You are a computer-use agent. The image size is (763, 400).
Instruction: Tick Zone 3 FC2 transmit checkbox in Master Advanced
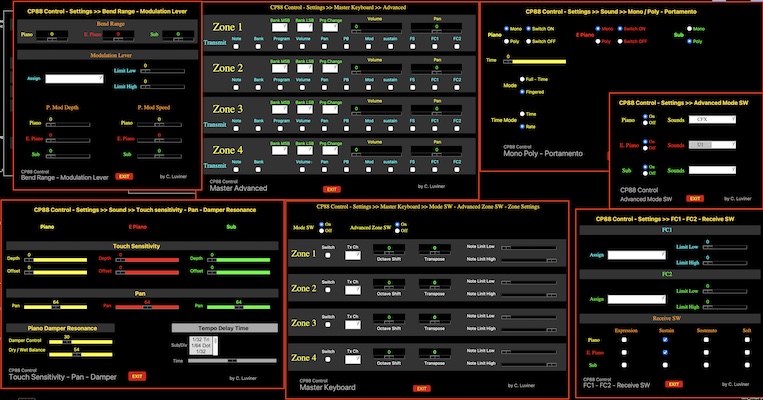457,128
